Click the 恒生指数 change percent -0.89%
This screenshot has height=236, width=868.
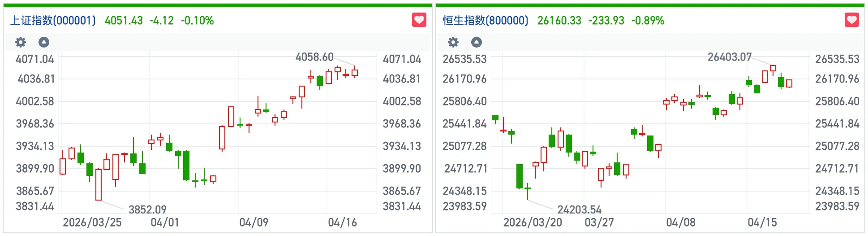pyautogui.click(x=648, y=21)
